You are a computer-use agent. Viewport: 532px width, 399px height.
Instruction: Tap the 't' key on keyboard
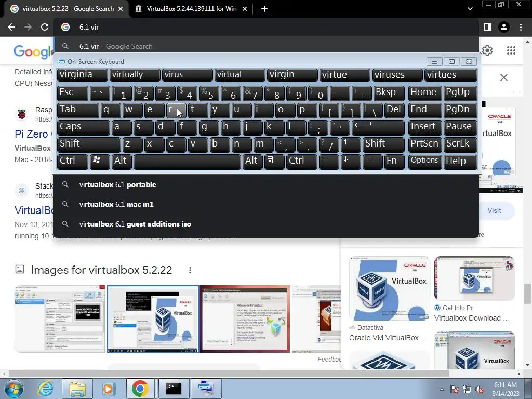(x=198, y=110)
